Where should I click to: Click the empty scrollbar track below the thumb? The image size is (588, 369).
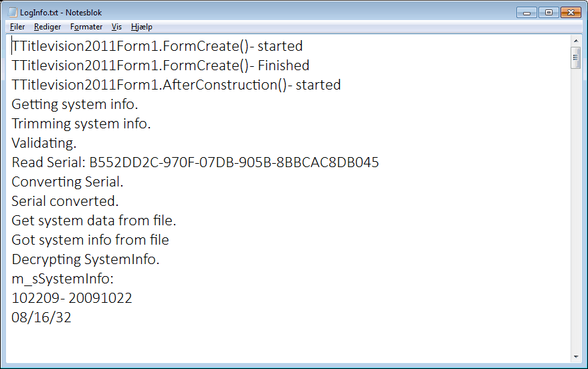[576, 210]
